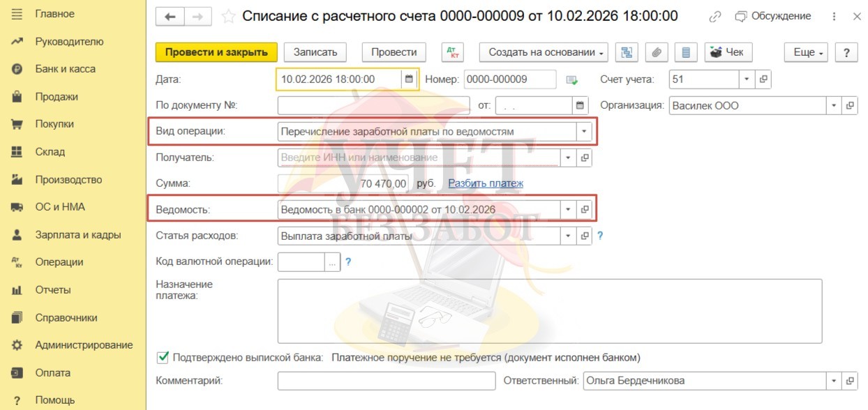
Task: Toggle Подтверждено выпиской банка checkbox
Action: 163,357
